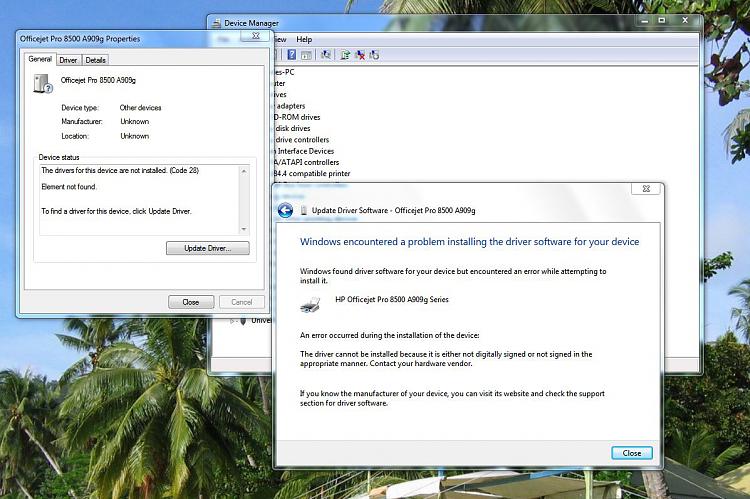The height and width of the screenshot is (499, 750).
Task: Select the 'es-PC' root tree node
Action: point(284,72)
